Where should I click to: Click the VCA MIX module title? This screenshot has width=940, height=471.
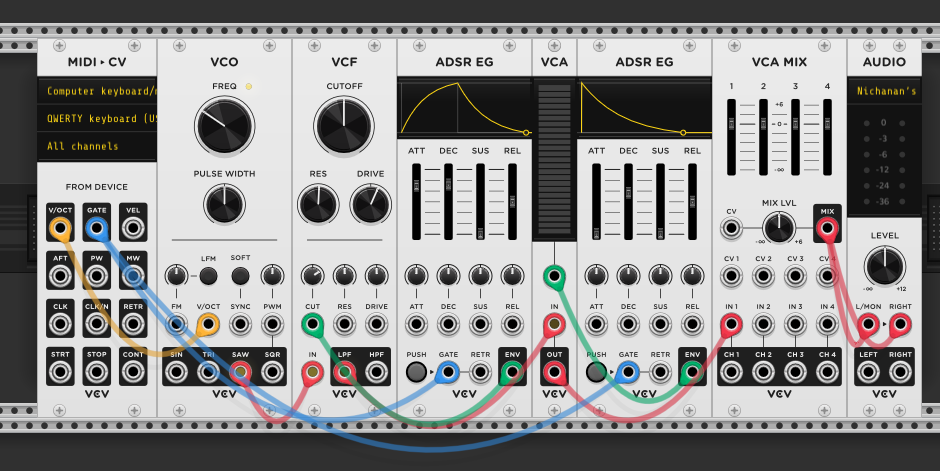click(779, 62)
